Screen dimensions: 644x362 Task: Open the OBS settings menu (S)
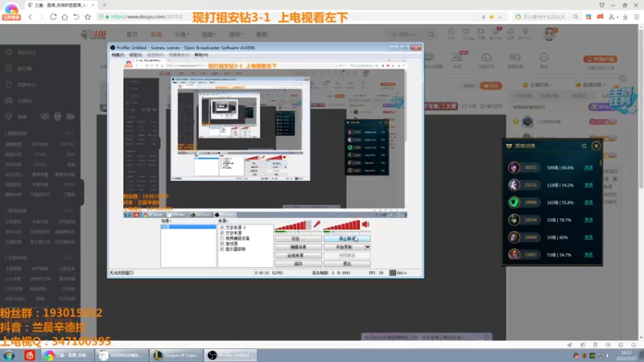(x=135, y=55)
